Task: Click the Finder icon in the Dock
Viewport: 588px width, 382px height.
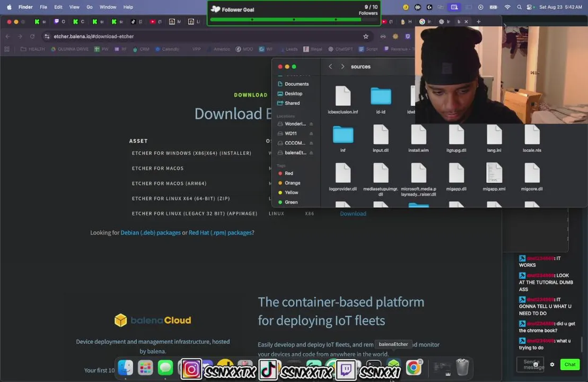Action: [125, 367]
